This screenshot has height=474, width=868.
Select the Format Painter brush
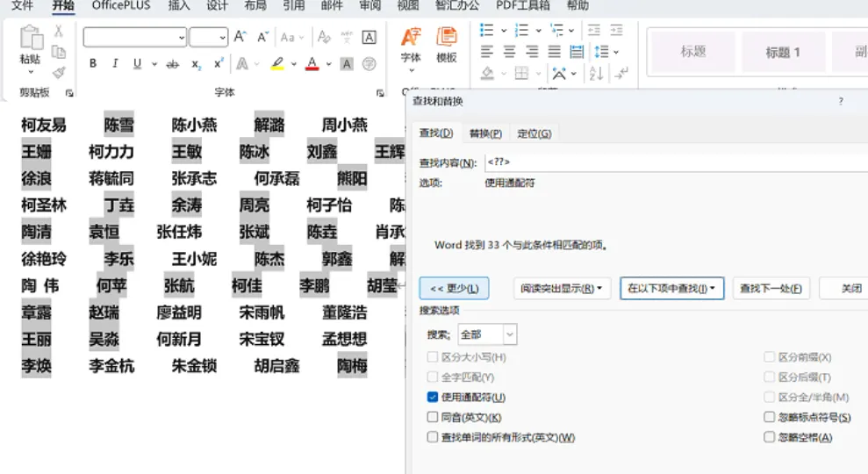pyautogui.click(x=59, y=73)
